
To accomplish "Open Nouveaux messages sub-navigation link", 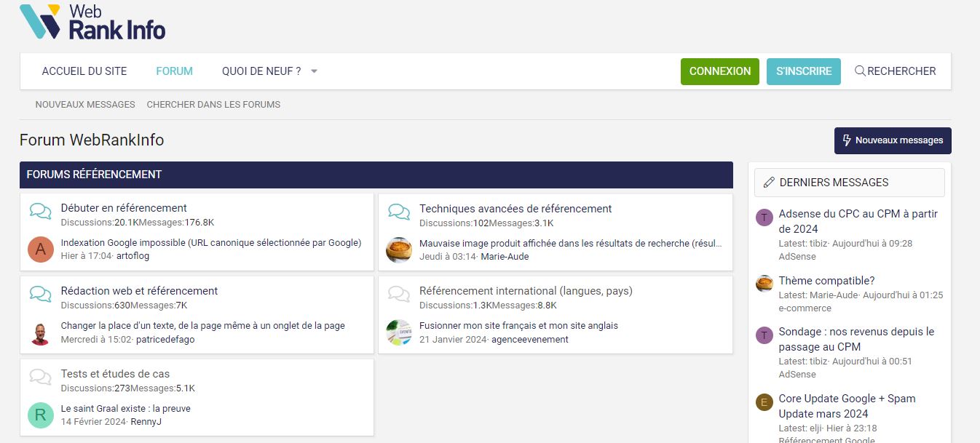I will (x=85, y=105).
